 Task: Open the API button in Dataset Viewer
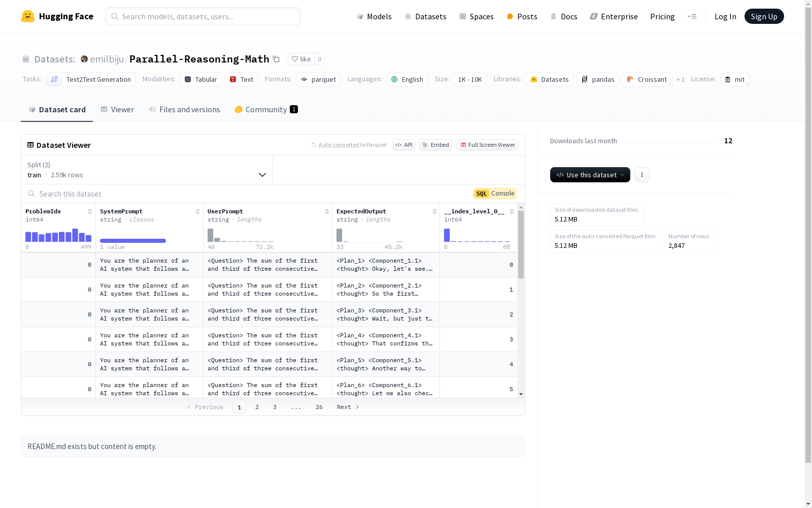point(404,145)
